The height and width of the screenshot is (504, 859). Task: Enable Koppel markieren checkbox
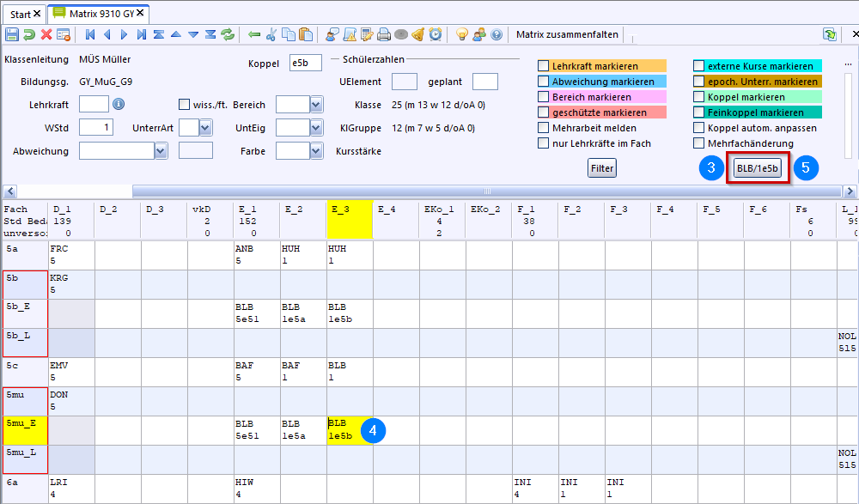[698, 96]
